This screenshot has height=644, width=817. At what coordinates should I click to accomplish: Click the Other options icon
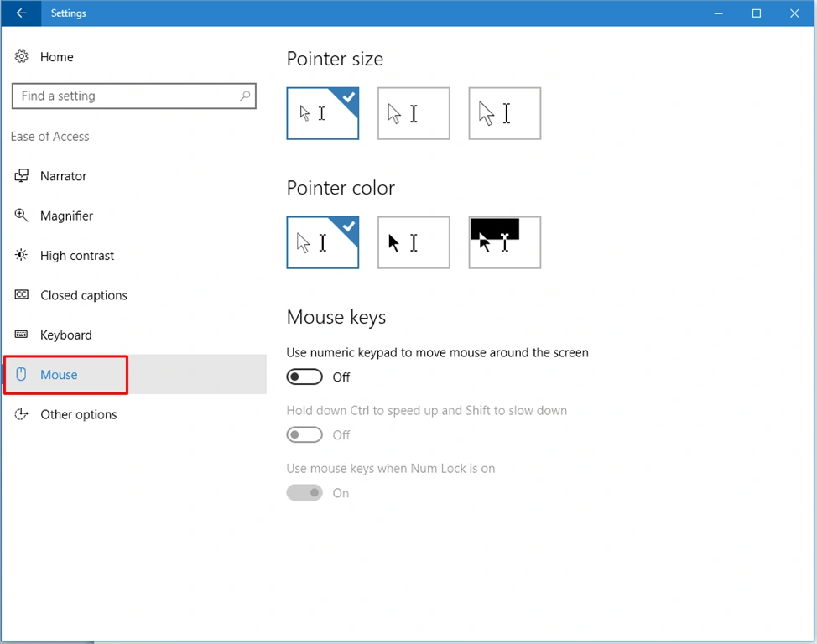coord(21,414)
